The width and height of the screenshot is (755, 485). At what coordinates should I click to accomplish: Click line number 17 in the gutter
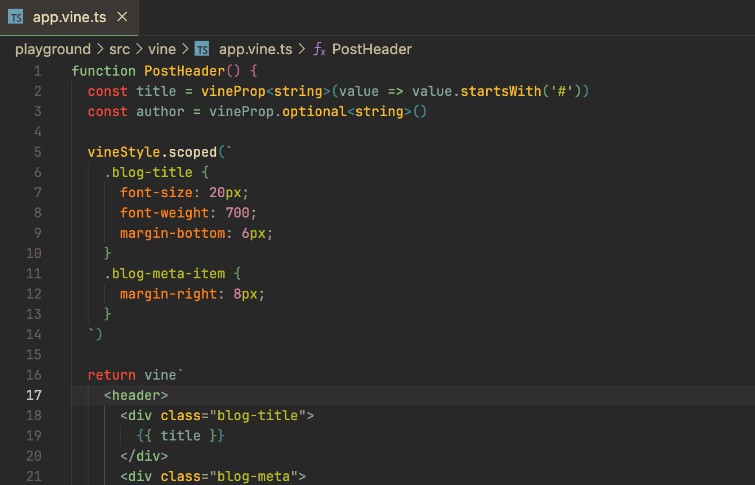click(34, 395)
